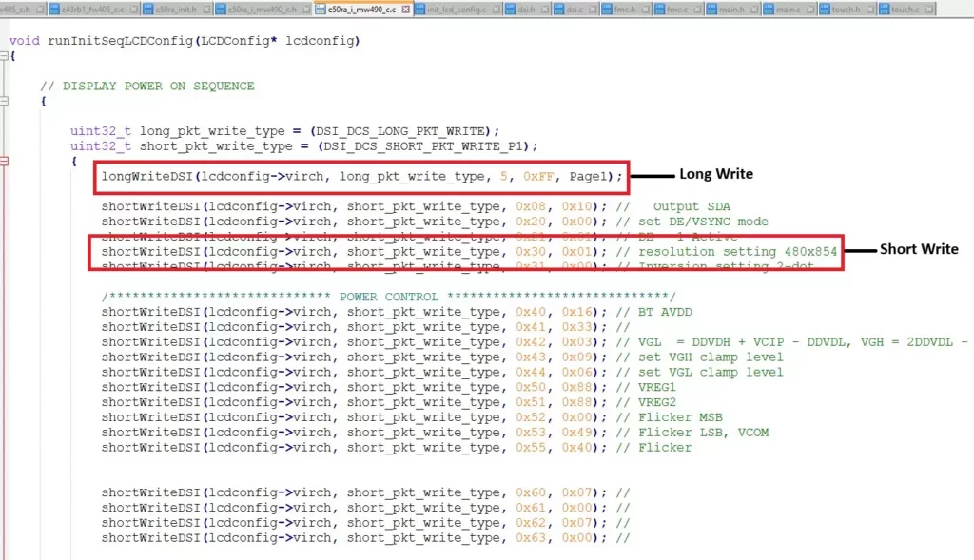Collapse the runInitSeqLCDConfig function fold marker

coord(4,56)
